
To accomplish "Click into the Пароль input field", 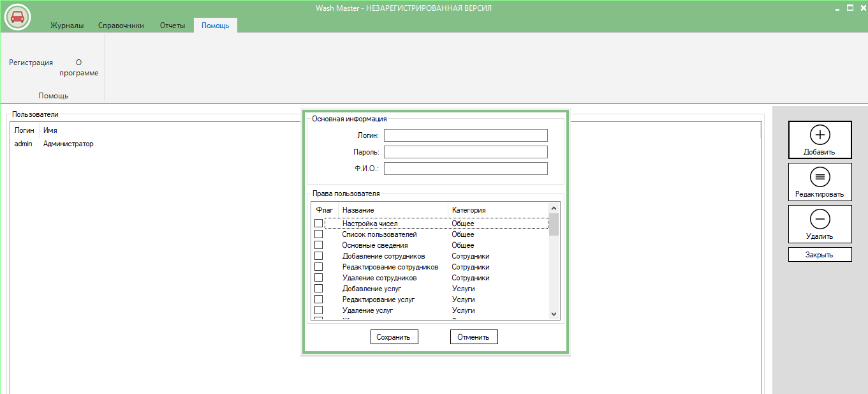I will point(466,152).
